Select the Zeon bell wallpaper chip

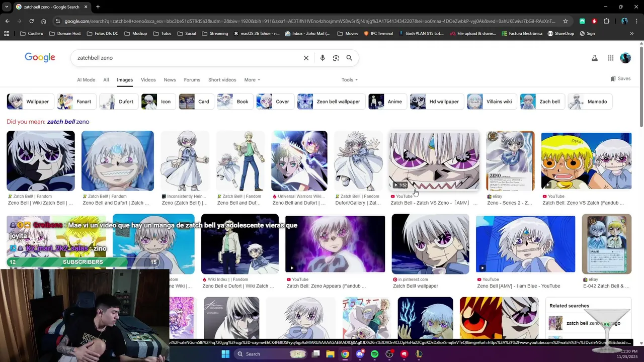[331, 102]
